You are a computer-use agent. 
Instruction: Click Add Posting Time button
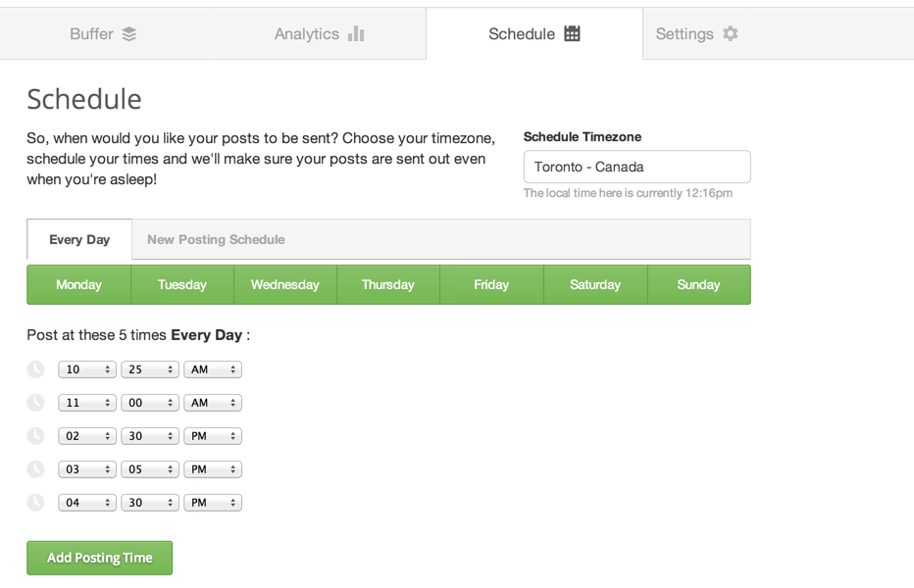(x=100, y=558)
